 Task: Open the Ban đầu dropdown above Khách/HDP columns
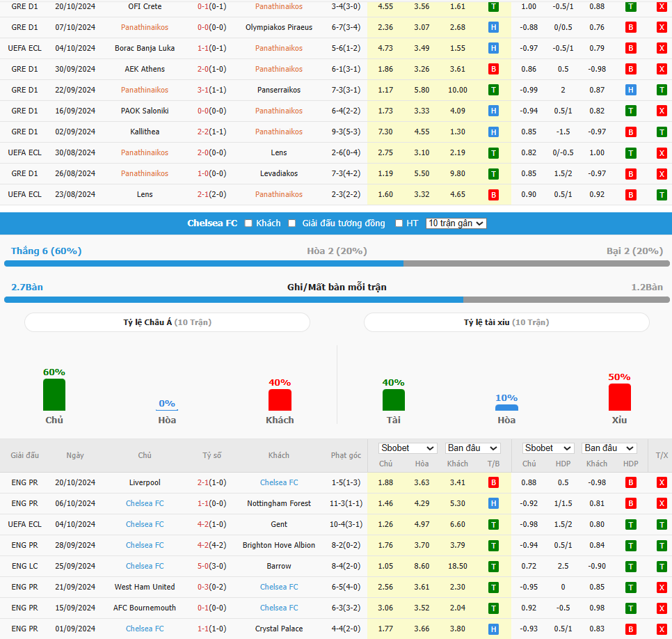(609, 448)
